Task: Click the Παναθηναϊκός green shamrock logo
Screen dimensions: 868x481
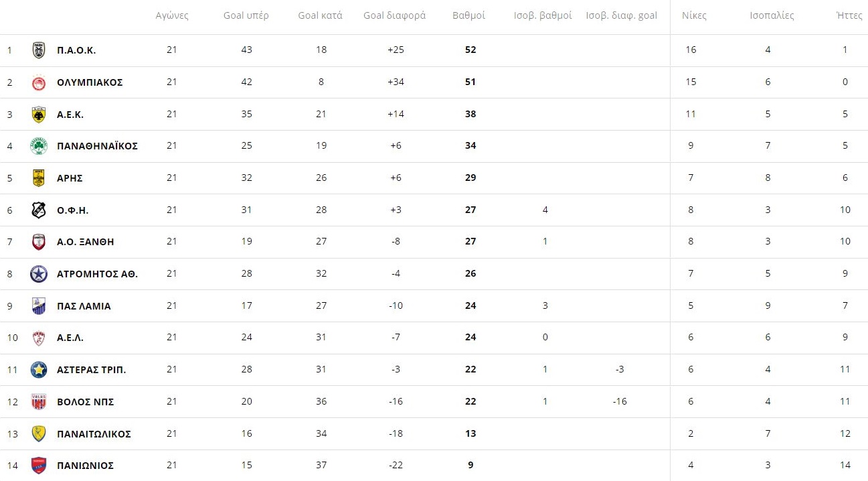Action: 39,146
